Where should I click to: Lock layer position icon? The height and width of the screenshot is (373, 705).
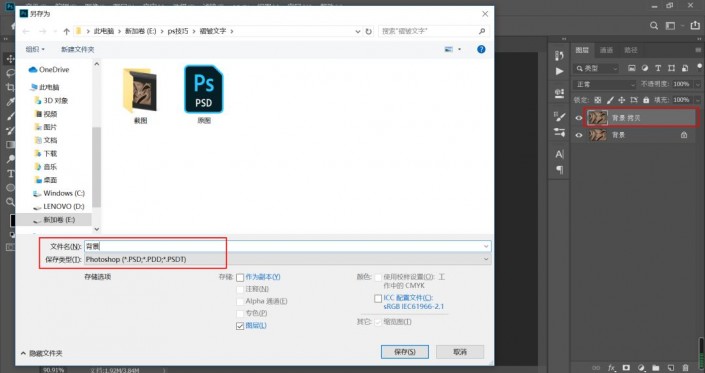tap(622, 100)
